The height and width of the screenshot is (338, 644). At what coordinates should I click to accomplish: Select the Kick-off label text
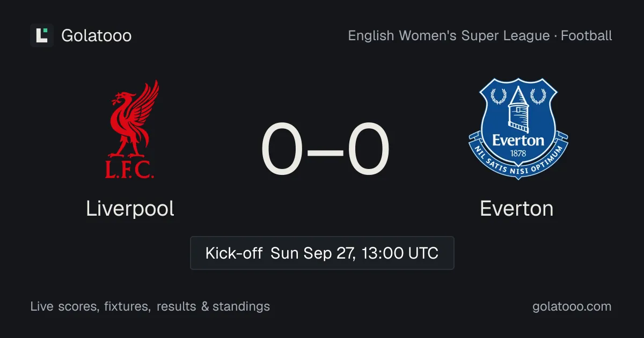(x=233, y=253)
